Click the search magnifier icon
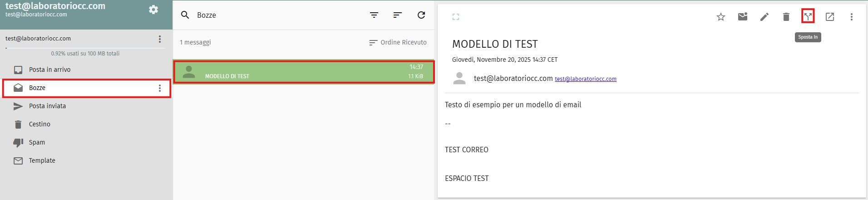Image resolution: width=868 pixels, height=200 pixels. (x=185, y=15)
